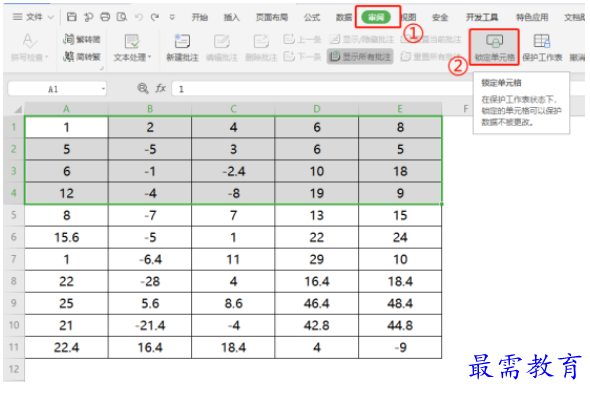Viewport: 590px width, 398px height.
Task: Select row 1 header
Action: [x=14, y=127]
